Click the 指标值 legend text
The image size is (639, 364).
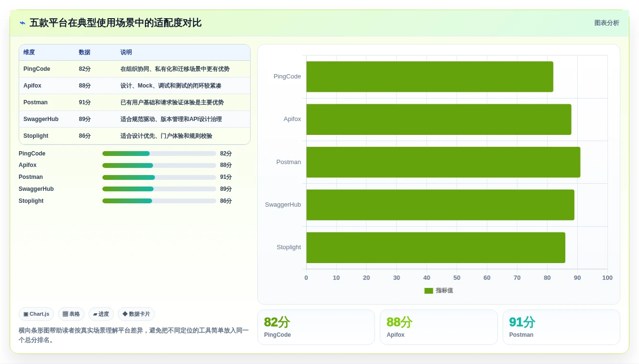[x=444, y=291]
